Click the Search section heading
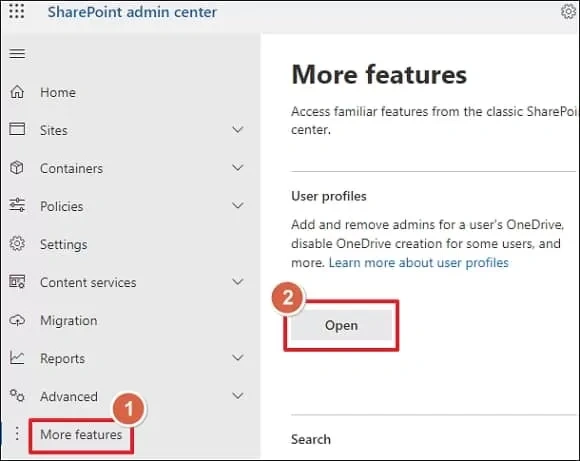 point(311,440)
